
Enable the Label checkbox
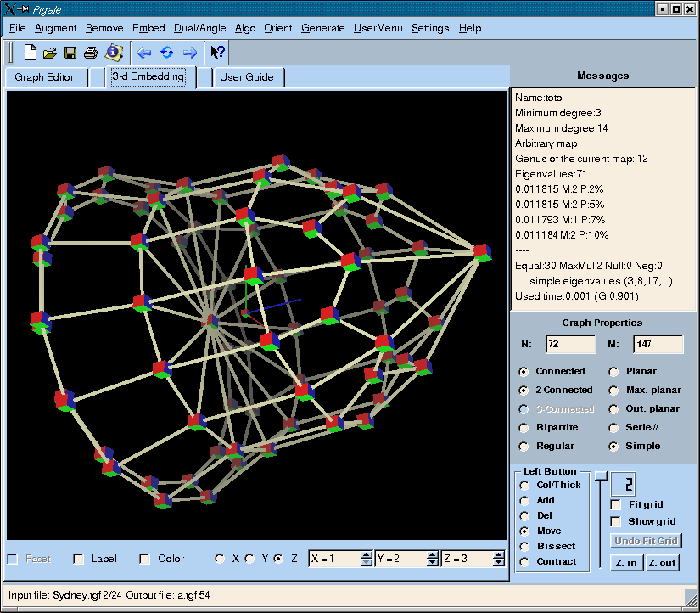(x=79, y=559)
